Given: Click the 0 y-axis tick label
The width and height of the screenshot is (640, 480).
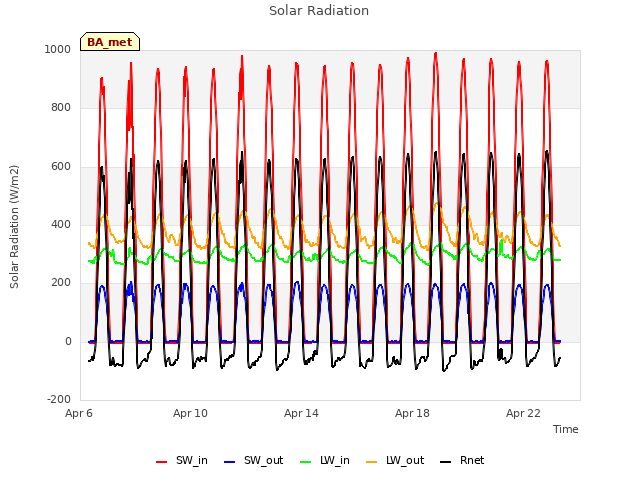Looking at the screenshot, I should pos(68,341).
